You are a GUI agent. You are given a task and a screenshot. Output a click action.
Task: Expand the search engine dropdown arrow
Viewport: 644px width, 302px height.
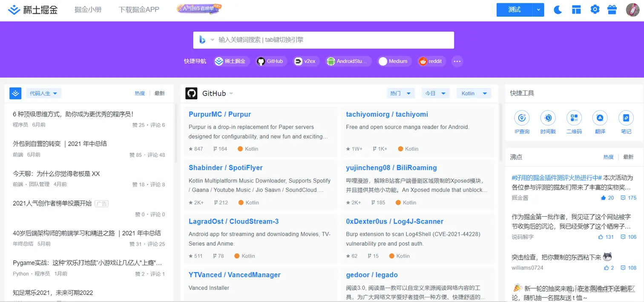point(213,40)
